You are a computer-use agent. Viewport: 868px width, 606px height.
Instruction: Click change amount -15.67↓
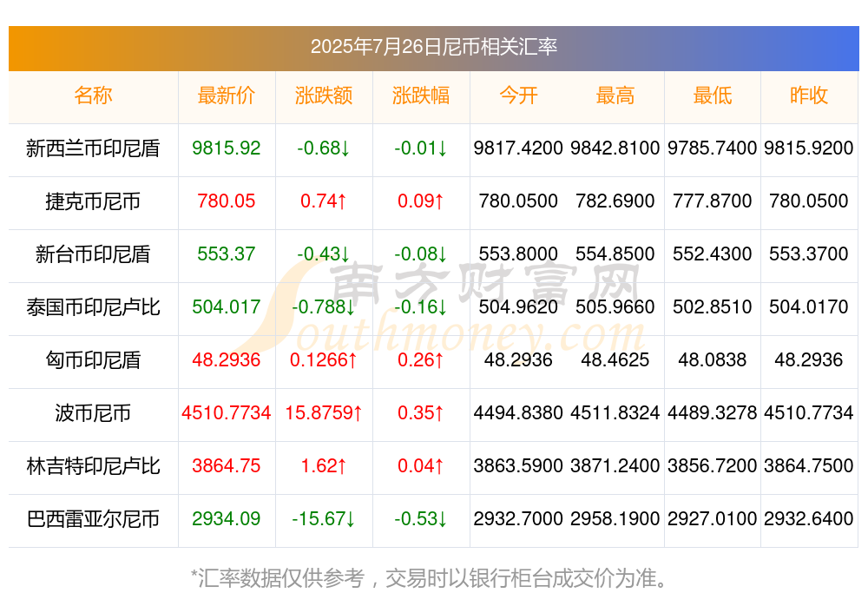pos(323,518)
